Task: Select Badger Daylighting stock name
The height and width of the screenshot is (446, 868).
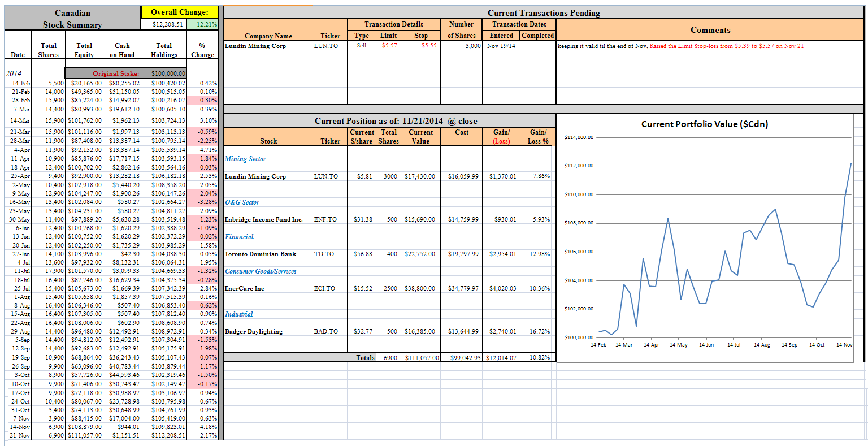Action: tap(254, 331)
